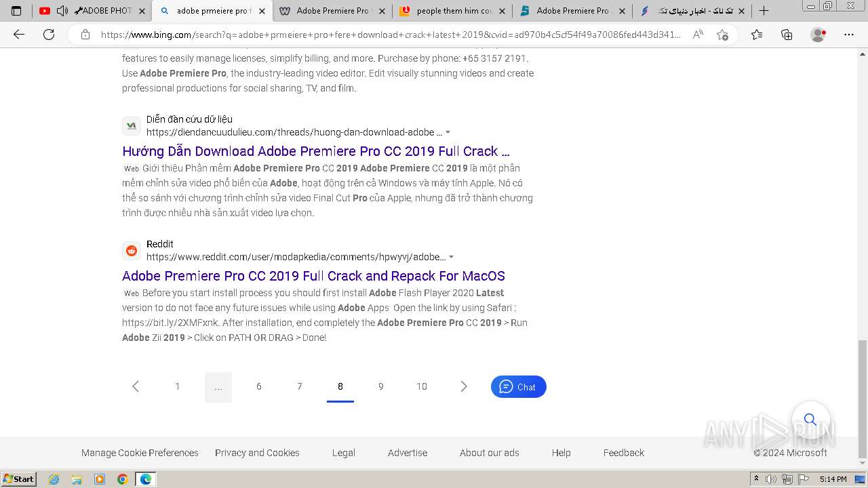Viewport: 868px width, 488px height.
Task: Switch to the Wikipedia Adobe Premiere Pro tab
Action: [332, 11]
